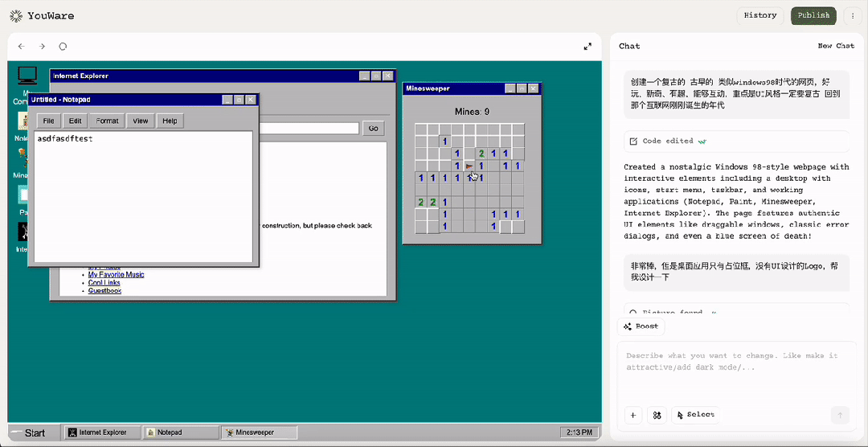
Task: Expand the Code edited entry
Action: pyautogui.click(x=667, y=141)
